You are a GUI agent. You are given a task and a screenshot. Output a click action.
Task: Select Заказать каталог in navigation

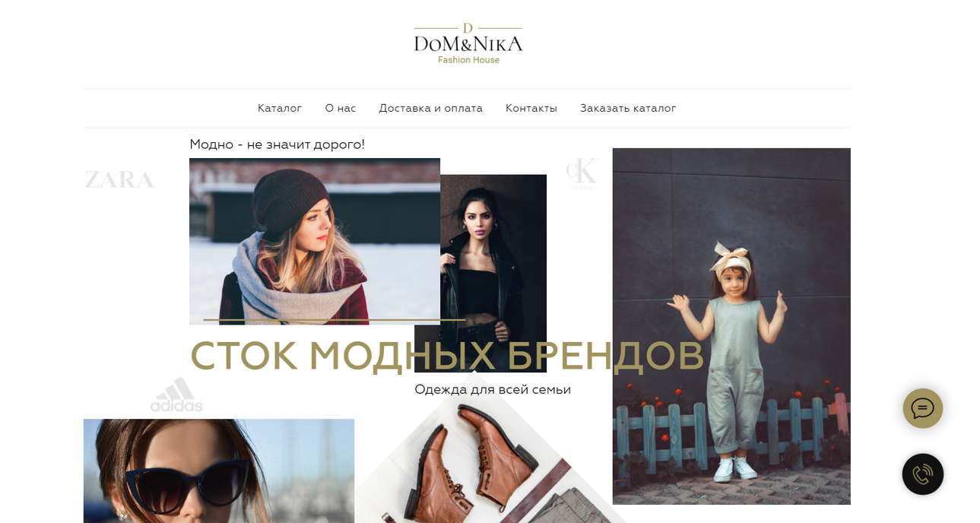point(628,108)
